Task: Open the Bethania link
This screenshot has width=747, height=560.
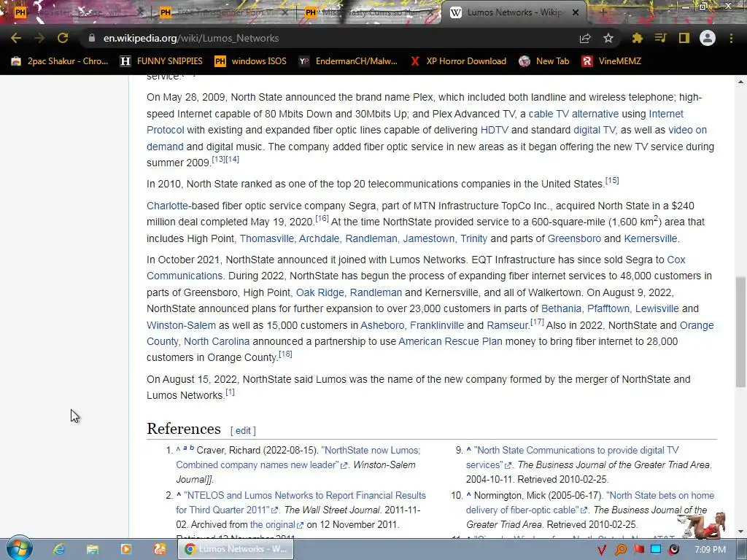Action: [561, 308]
